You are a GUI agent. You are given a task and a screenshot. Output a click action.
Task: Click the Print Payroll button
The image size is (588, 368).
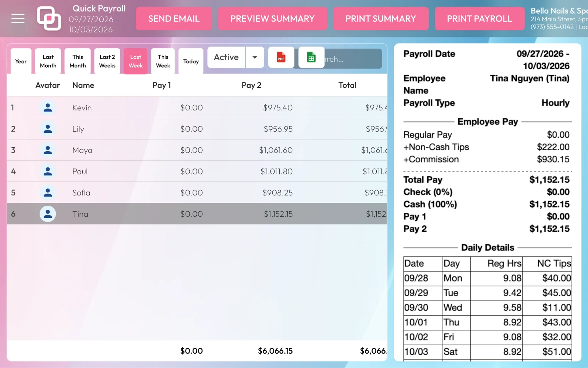(480, 19)
